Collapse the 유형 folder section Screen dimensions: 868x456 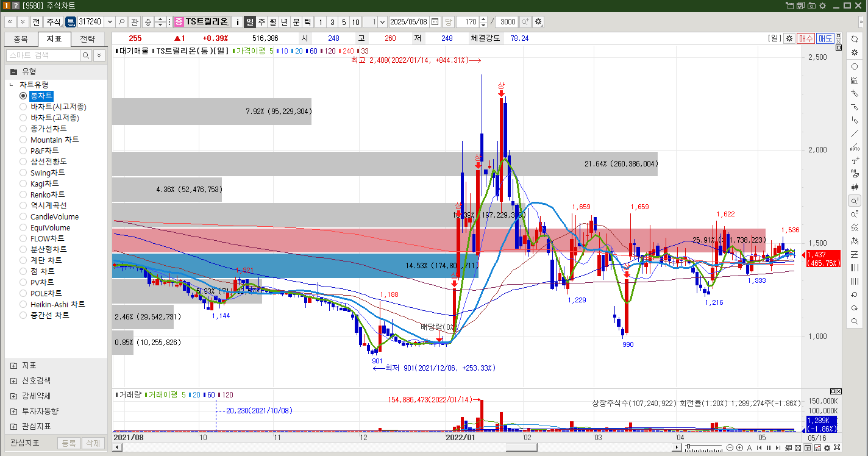click(x=13, y=71)
